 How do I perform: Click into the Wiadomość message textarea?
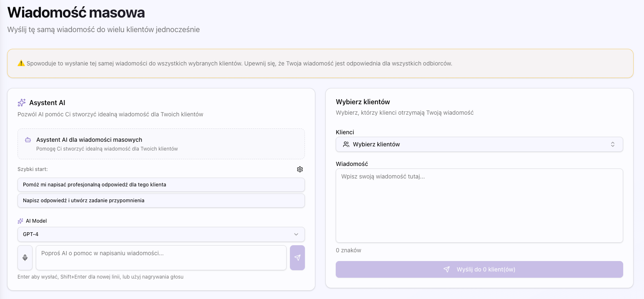[479, 205]
